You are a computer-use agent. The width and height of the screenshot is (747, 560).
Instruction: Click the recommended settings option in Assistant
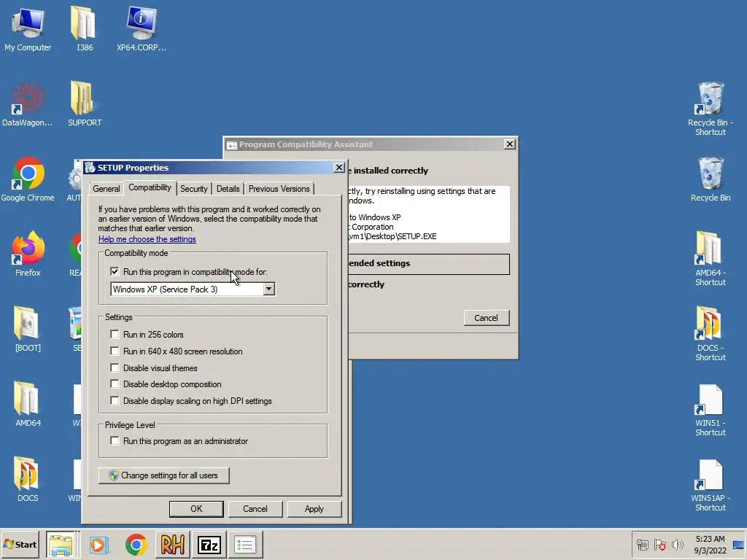pyautogui.click(x=428, y=263)
